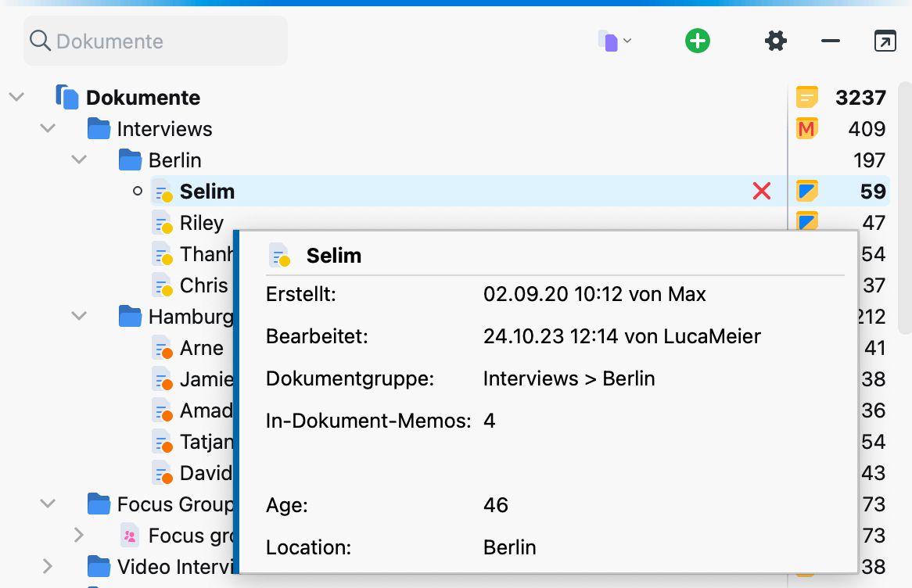Select the Jamie document
The image size is (912, 588).
[x=206, y=379]
